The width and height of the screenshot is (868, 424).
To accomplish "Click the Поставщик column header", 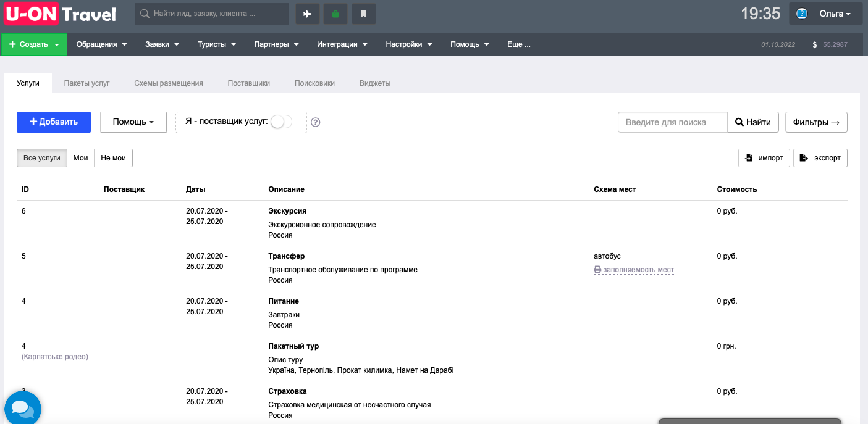I will pyautogui.click(x=124, y=189).
